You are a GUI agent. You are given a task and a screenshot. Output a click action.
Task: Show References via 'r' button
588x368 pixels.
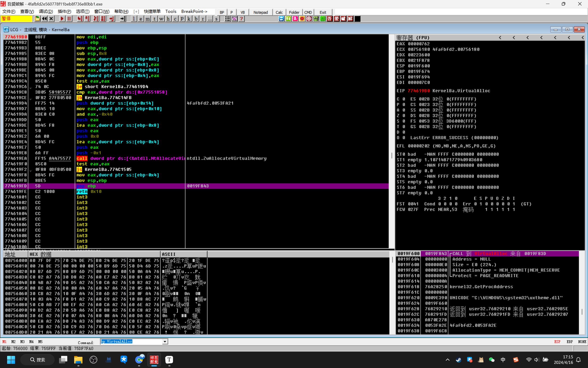point(203,19)
